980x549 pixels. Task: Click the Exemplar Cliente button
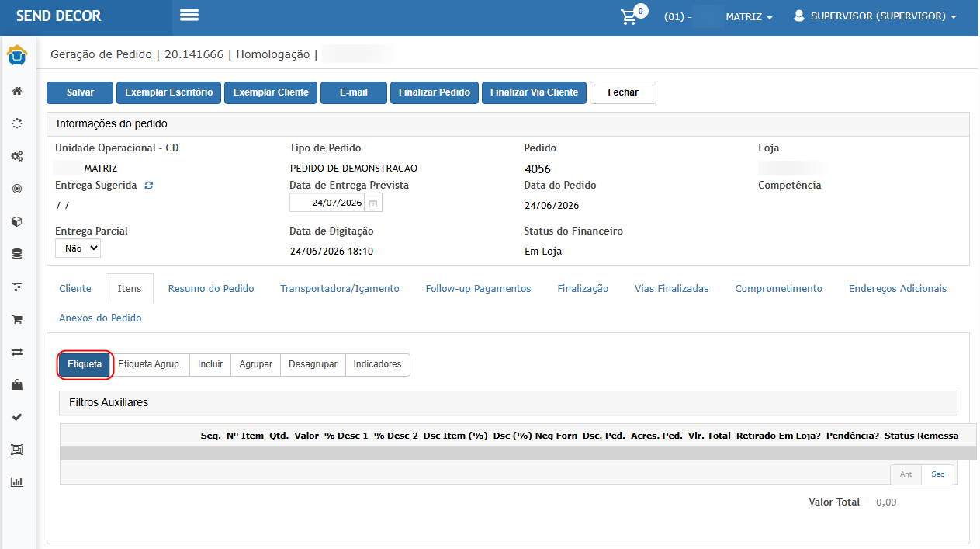[271, 92]
